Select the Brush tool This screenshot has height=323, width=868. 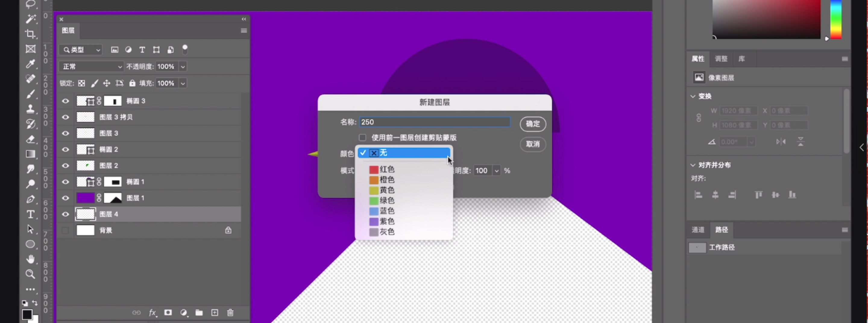(31, 94)
